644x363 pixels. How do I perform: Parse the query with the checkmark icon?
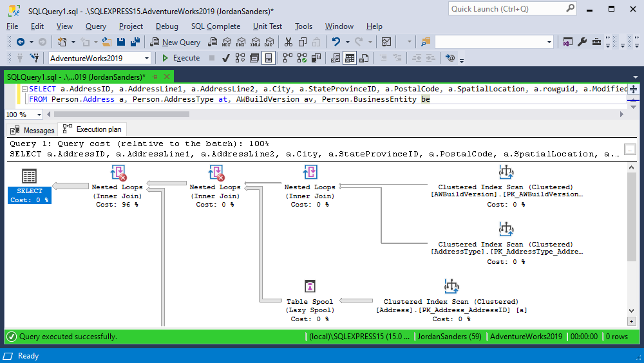coord(225,58)
